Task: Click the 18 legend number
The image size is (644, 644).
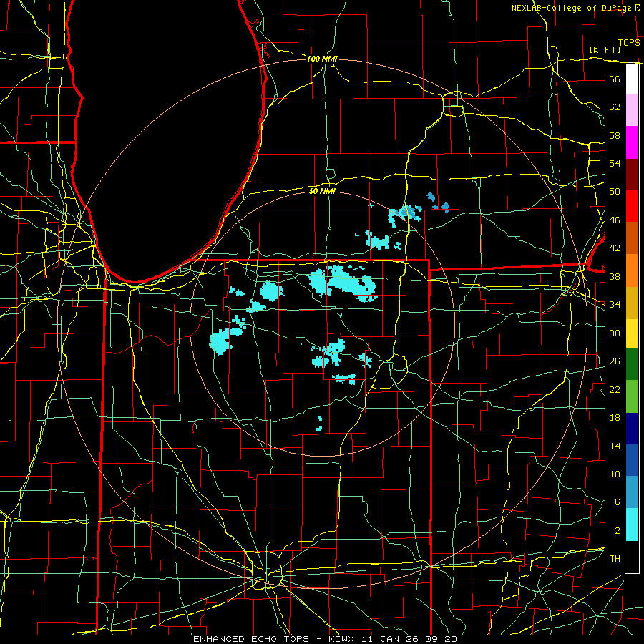Action: coord(615,418)
